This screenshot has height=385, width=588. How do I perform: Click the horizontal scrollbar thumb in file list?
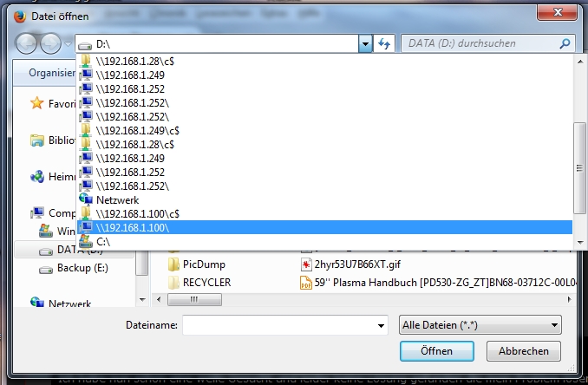pos(194,299)
